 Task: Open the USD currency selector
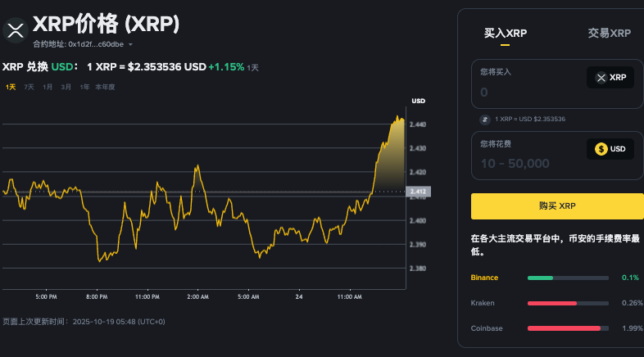610,149
